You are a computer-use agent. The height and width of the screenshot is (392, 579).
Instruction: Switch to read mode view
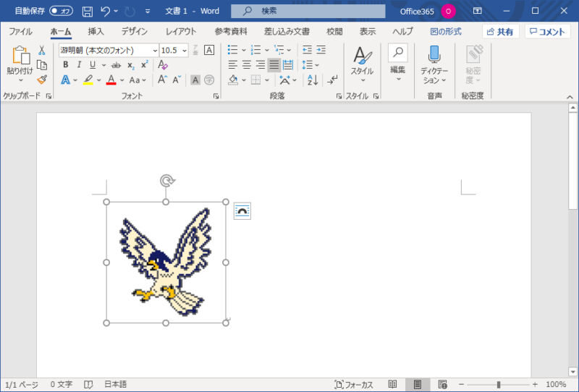coord(392,384)
